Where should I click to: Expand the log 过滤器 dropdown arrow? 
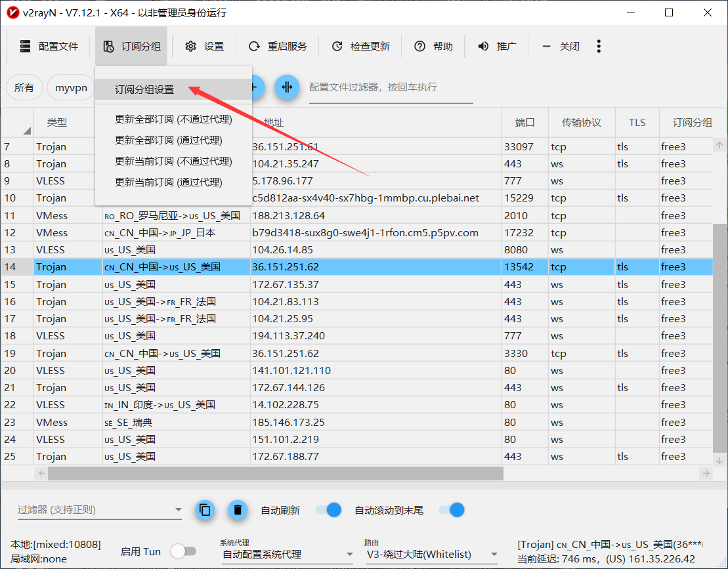(178, 510)
